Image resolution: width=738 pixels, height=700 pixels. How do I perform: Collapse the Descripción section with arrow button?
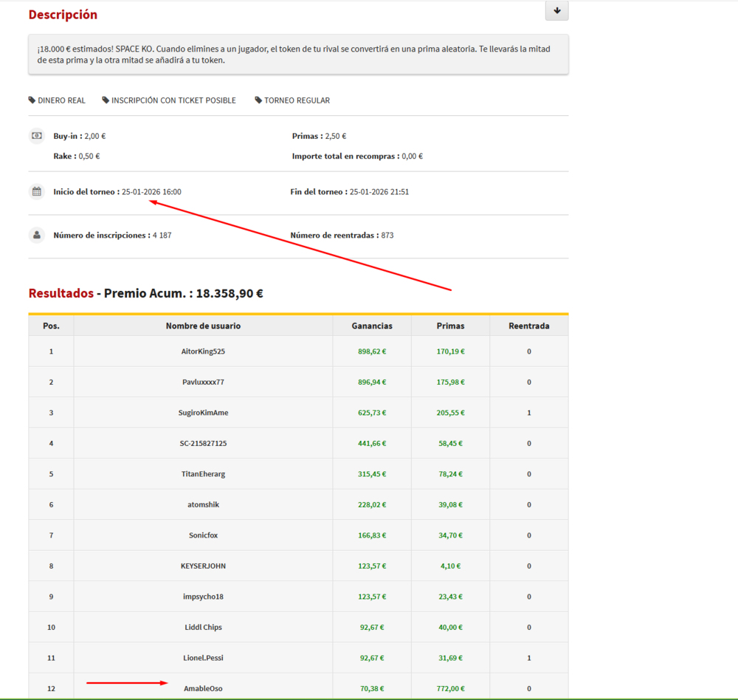tap(556, 11)
